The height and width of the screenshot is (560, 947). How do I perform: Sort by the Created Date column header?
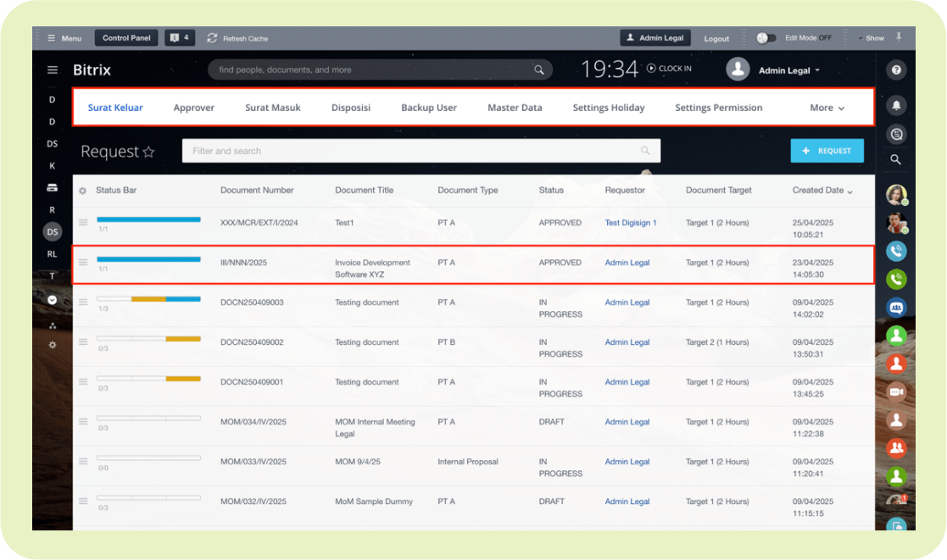(822, 191)
